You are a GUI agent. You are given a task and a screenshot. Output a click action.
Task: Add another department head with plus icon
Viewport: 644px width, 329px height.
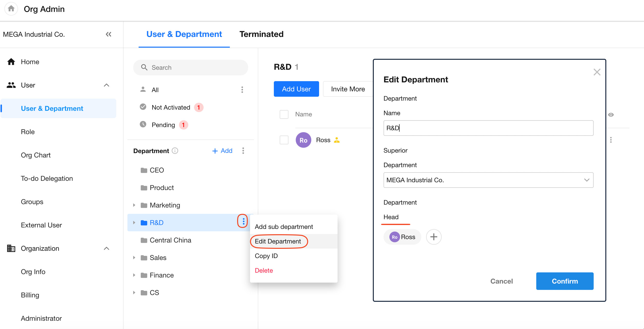(x=433, y=237)
